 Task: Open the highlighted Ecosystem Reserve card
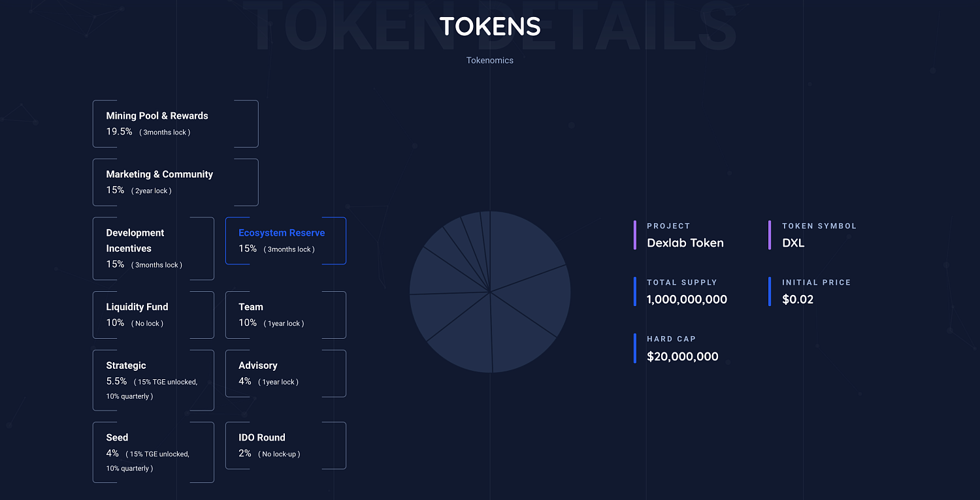(x=286, y=241)
